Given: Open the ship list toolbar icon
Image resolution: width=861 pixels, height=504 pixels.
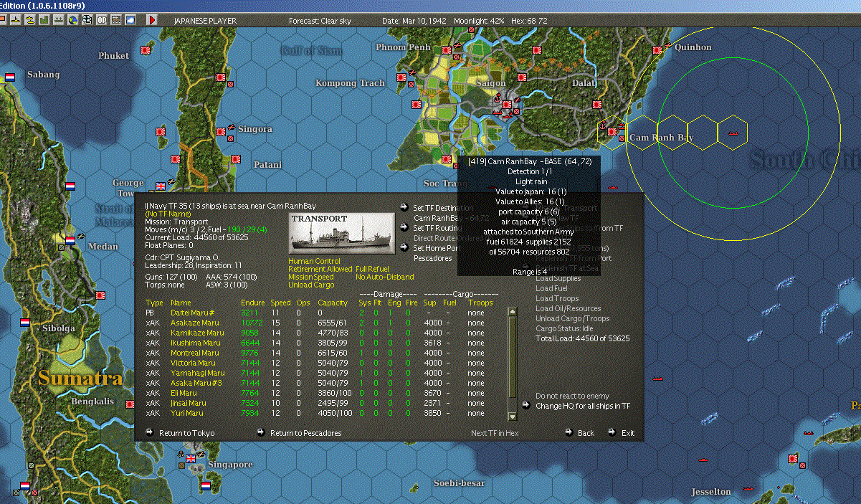Looking at the screenshot, I should coord(30,20).
